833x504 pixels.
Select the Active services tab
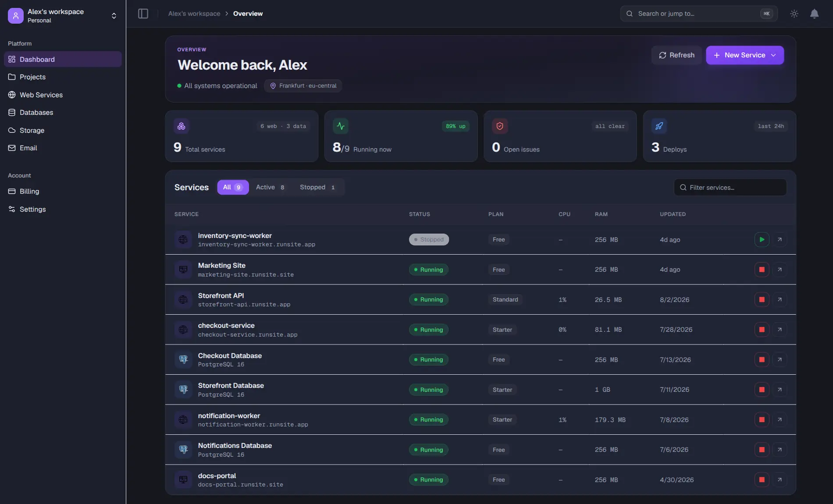click(271, 187)
